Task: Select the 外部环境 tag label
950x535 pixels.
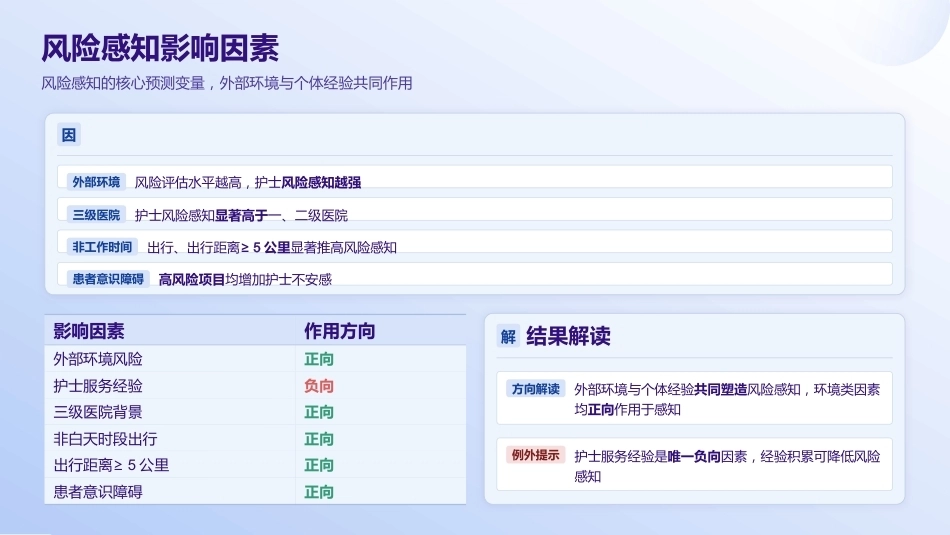Action: point(96,182)
